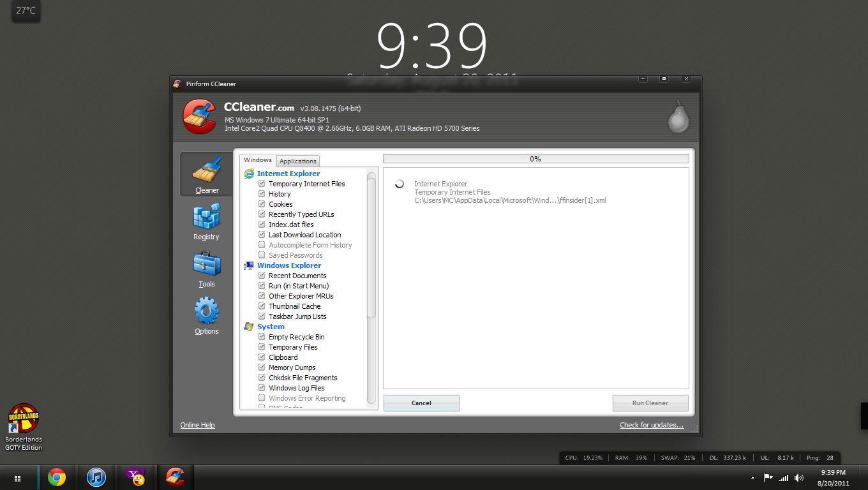Click the Action Center flag tray icon

[x=768, y=478]
